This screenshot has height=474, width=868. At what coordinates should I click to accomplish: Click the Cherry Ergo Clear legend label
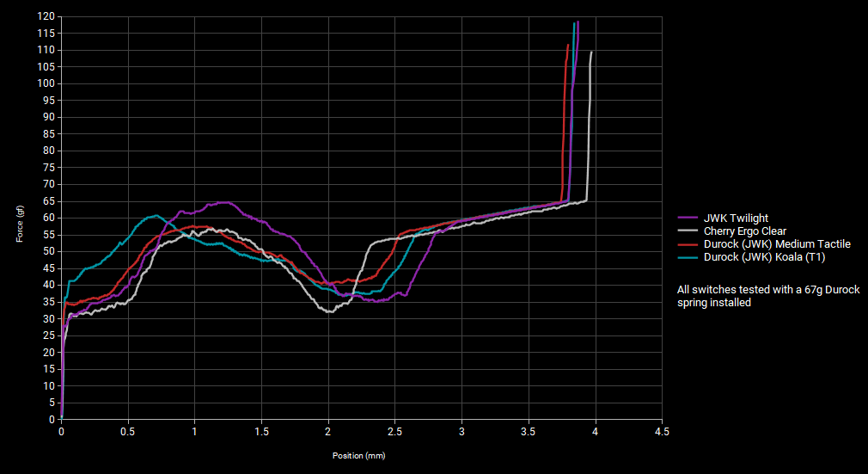[x=744, y=231]
